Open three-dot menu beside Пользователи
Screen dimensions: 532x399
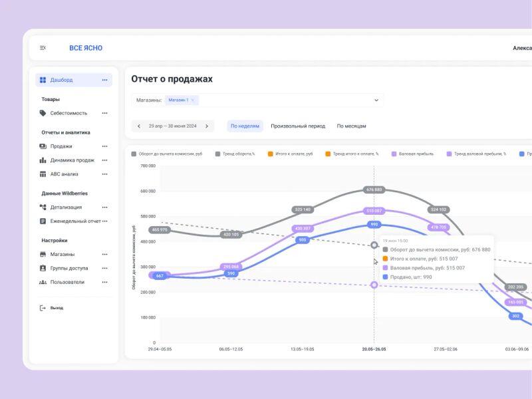[x=104, y=282]
